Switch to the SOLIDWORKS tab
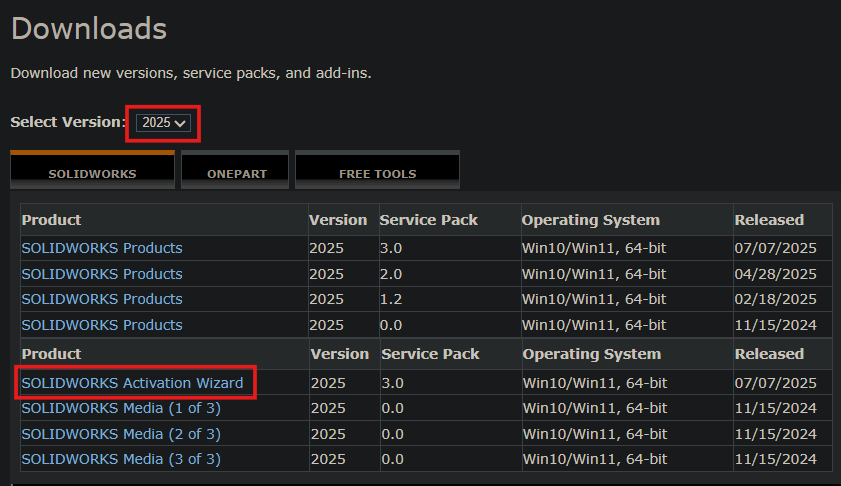 coord(92,170)
